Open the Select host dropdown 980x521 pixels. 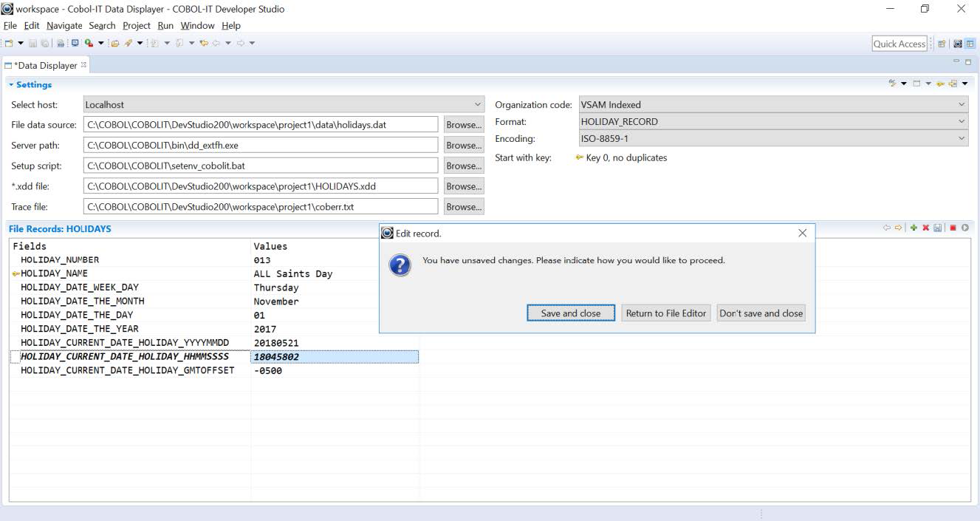(x=477, y=105)
